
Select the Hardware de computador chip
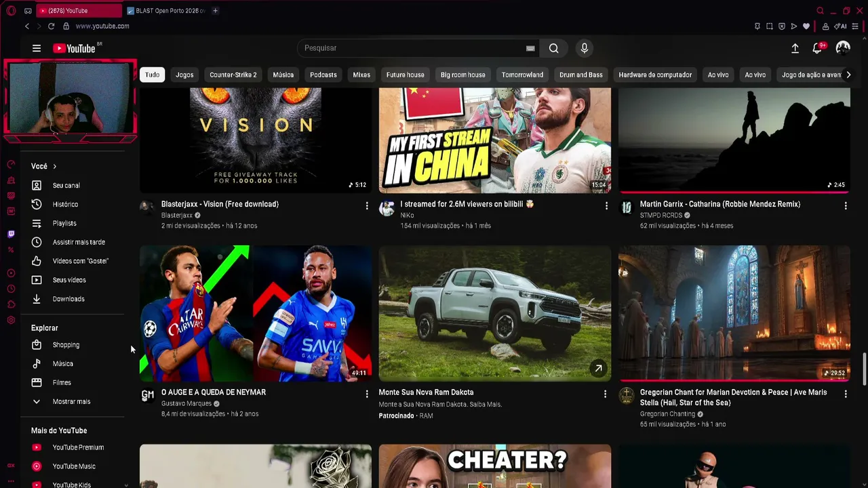coord(655,75)
